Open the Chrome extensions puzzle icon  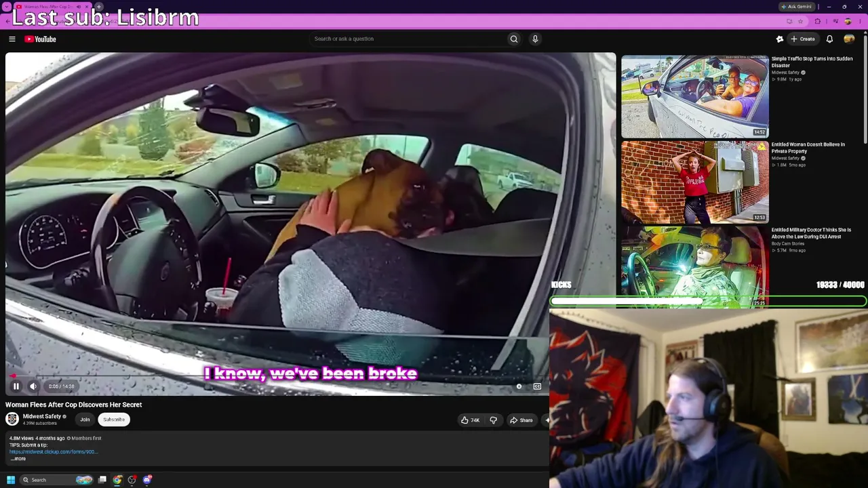pyautogui.click(x=817, y=22)
